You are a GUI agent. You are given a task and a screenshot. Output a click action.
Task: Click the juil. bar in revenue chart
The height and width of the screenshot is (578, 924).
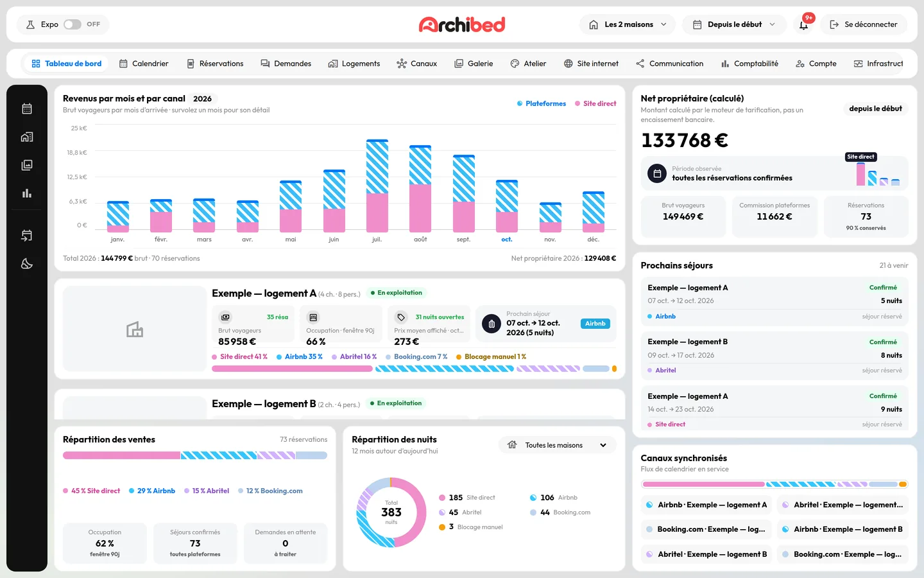click(x=377, y=186)
